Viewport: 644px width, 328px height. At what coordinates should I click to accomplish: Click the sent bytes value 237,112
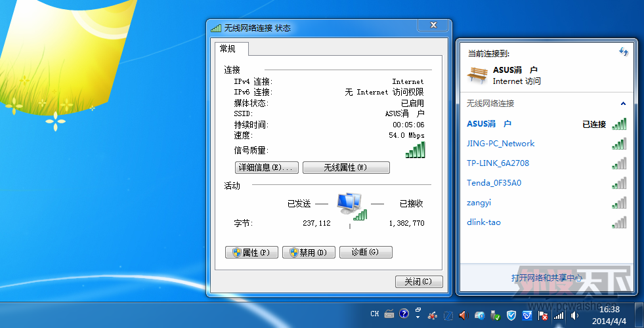point(316,223)
